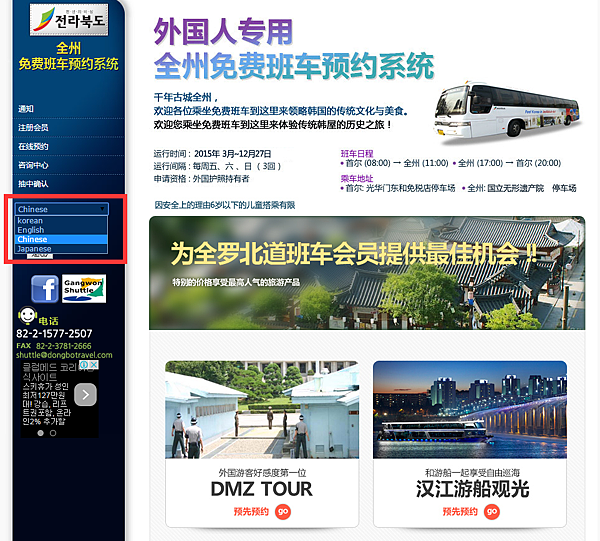Close the advertisement with X icon
Screen dimensions: 600x541
(94, 365)
